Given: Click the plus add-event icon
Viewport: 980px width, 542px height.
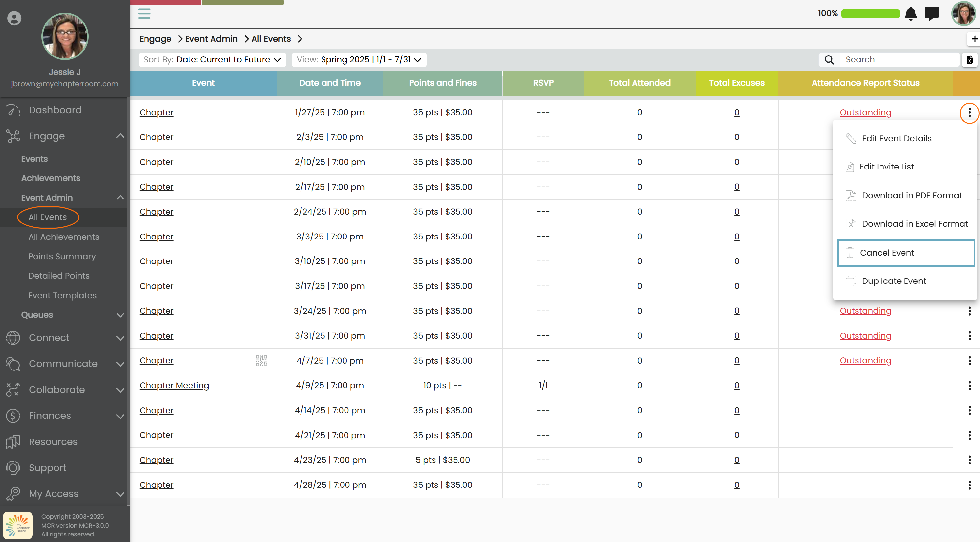Looking at the screenshot, I should [974, 39].
